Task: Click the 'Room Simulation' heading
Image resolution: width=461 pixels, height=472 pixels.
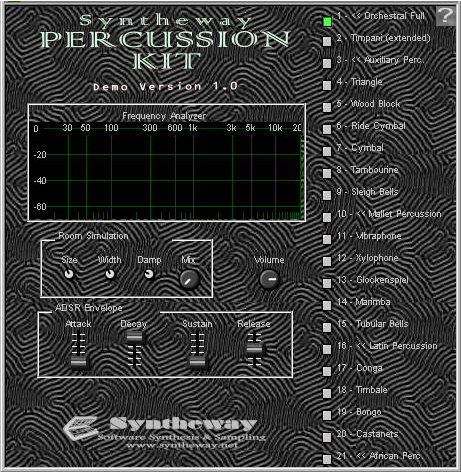Action: point(93,236)
